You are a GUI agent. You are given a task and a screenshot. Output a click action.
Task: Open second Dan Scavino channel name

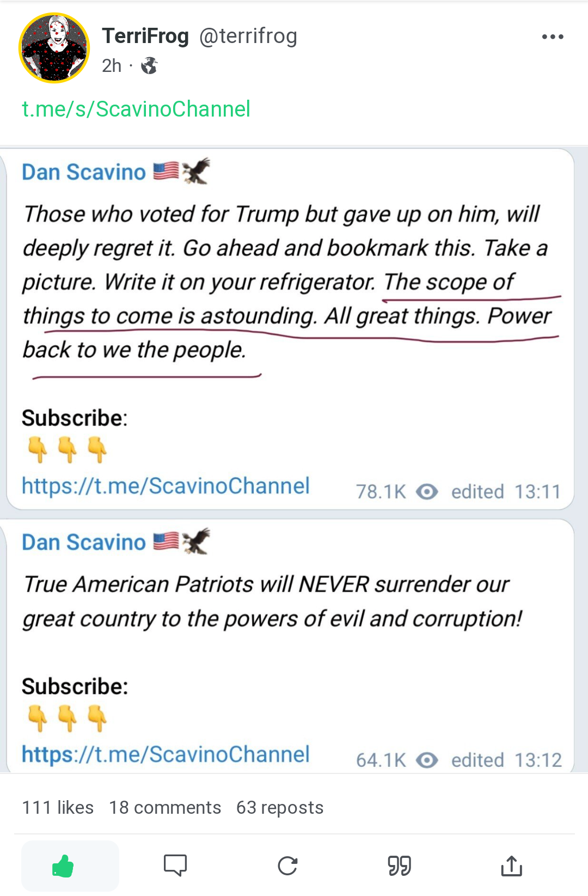(x=84, y=543)
